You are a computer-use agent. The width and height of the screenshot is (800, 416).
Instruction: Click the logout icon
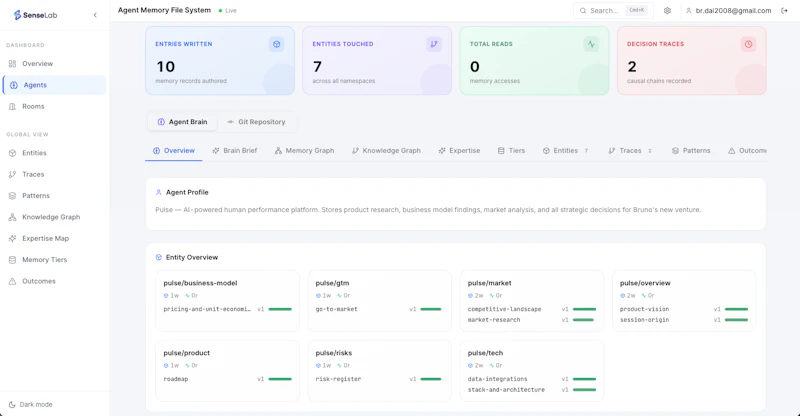click(784, 10)
